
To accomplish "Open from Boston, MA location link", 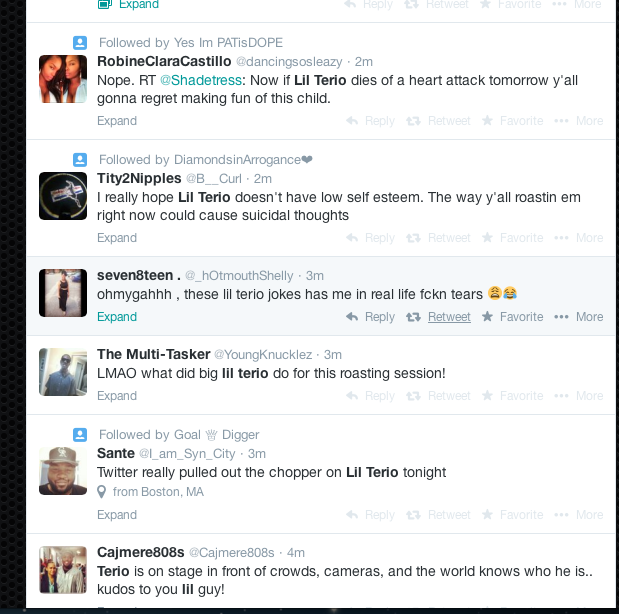I will 158,492.
